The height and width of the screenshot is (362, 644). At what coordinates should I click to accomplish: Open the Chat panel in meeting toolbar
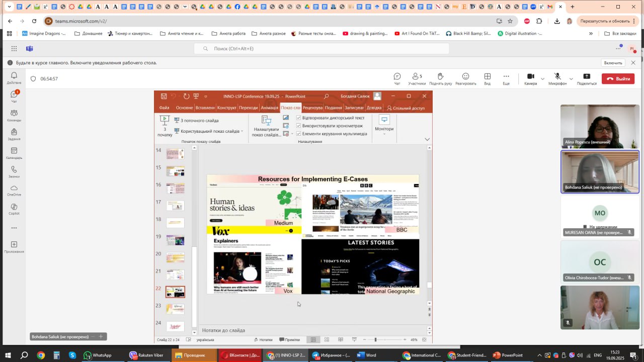pos(397,78)
